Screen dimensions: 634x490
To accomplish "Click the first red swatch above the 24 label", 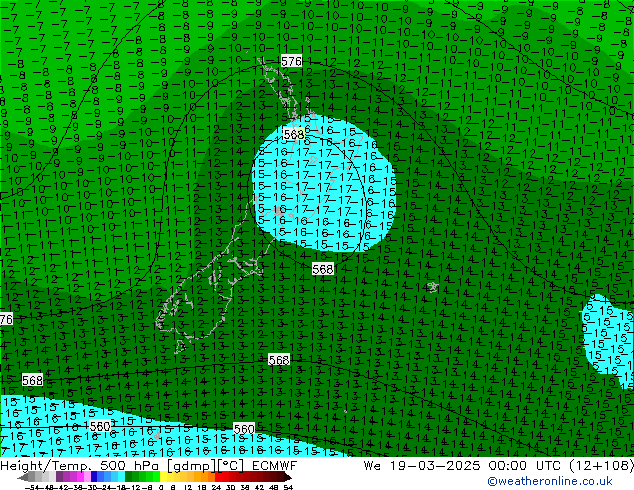I will (x=218, y=476).
